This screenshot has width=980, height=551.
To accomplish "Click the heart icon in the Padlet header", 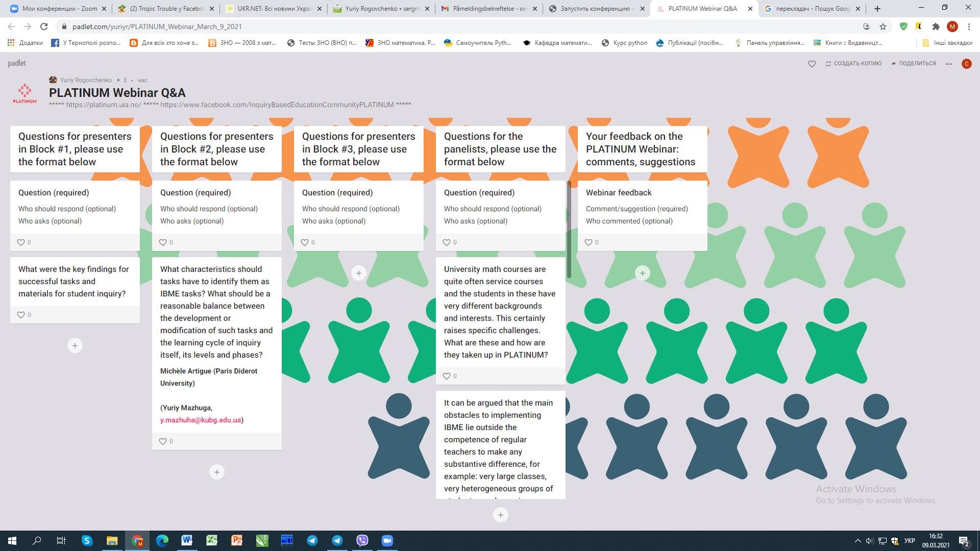I will click(812, 63).
